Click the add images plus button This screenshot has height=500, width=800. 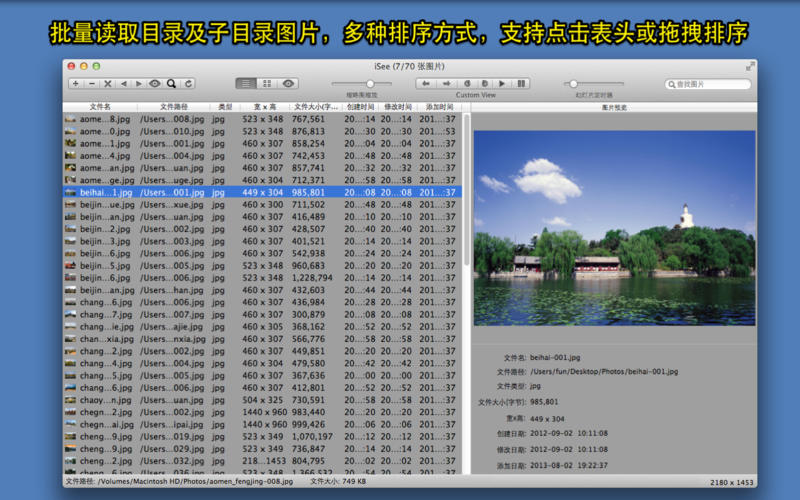pyautogui.click(x=76, y=84)
